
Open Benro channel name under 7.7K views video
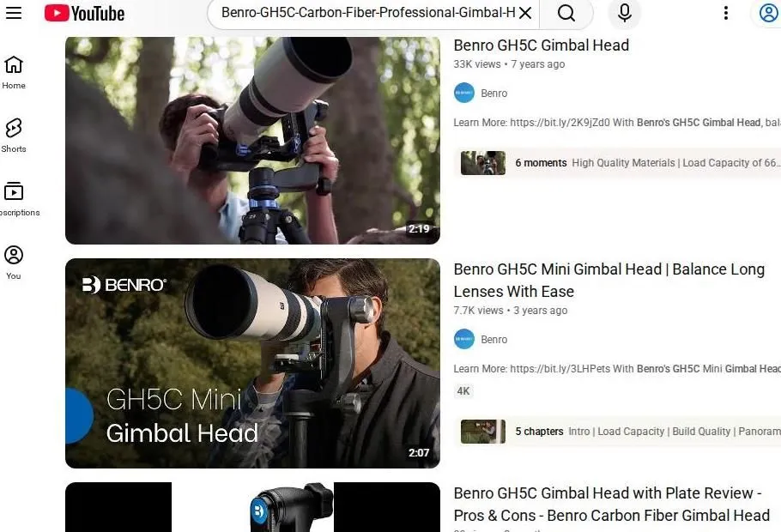coord(493,339)
